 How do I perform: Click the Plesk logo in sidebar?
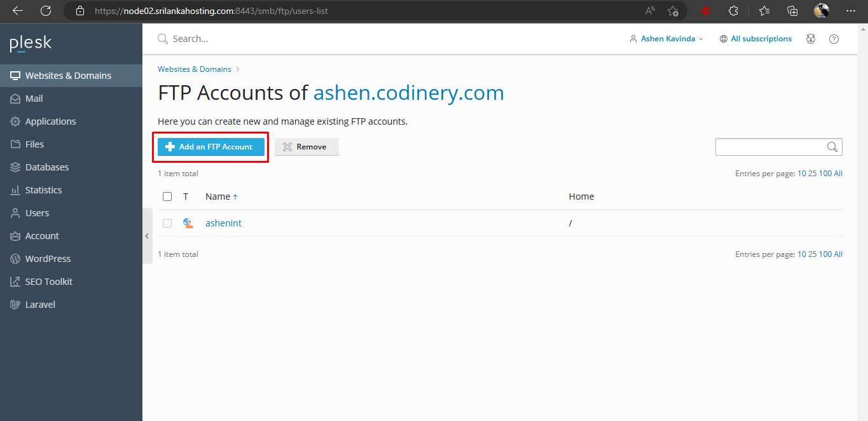click(31, 43)
